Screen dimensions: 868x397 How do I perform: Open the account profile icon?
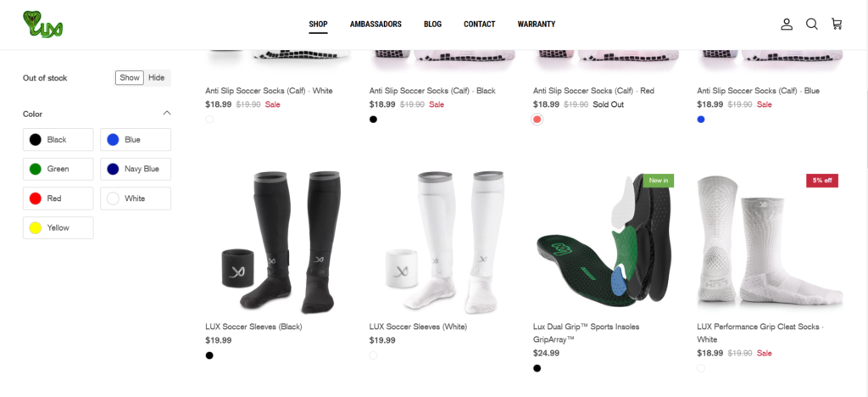point(787,25)
